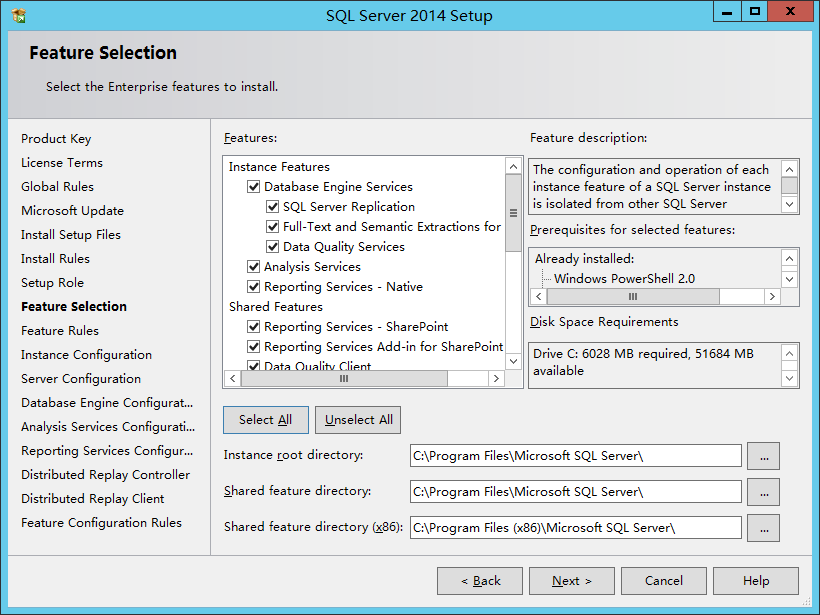The width and height of the screenshot is (820, 615).
Task: Browse for the Instance root directory
Action: point(764,456)
